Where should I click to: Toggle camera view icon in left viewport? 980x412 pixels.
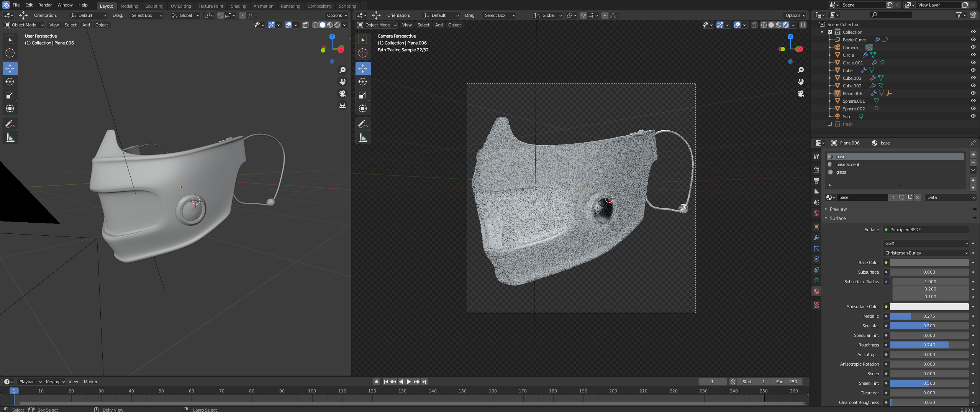tap(343, 94)
